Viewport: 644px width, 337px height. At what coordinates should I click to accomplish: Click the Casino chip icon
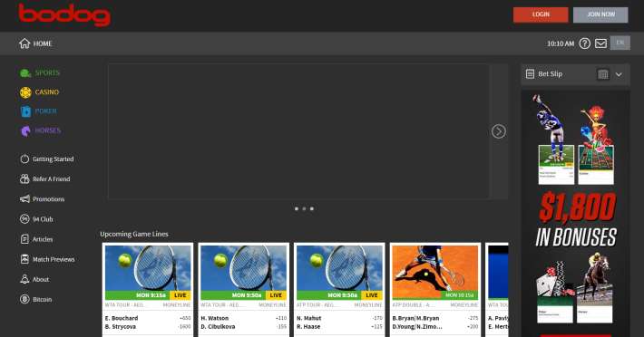point(25,92)
